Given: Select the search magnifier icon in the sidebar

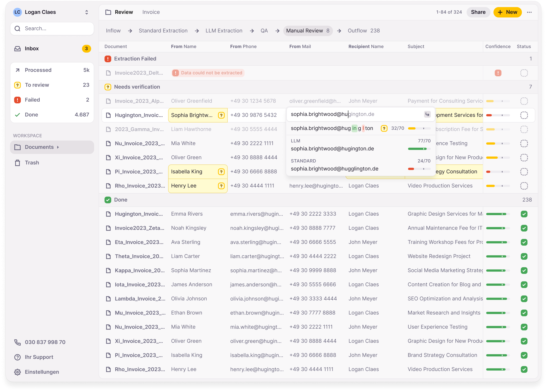Looking at the screenshot, I should click(17, 28).
